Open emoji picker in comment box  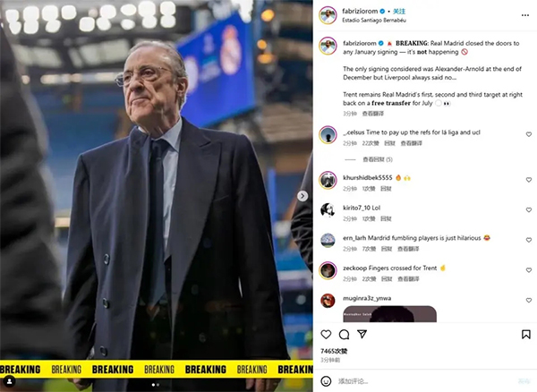[326, 381]
